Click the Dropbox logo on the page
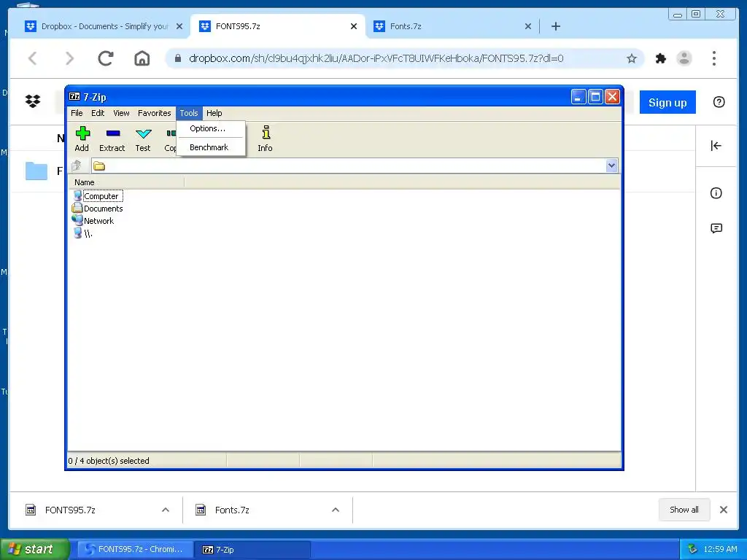The image size is (747, 560). [x=33, y=101]
